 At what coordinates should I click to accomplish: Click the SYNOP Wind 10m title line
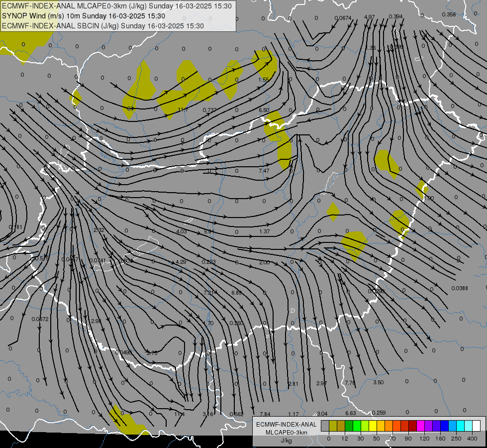coord(84,16)
